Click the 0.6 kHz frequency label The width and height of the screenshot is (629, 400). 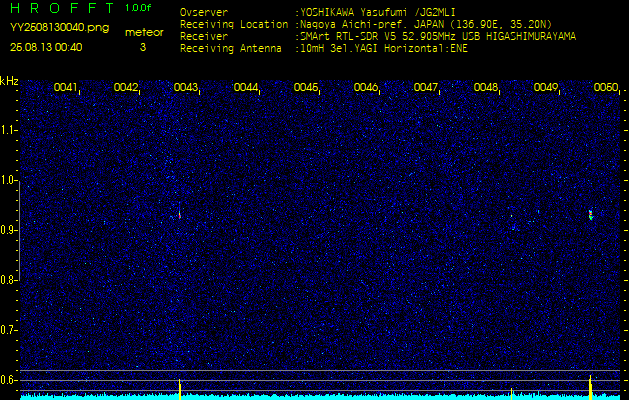8,380
